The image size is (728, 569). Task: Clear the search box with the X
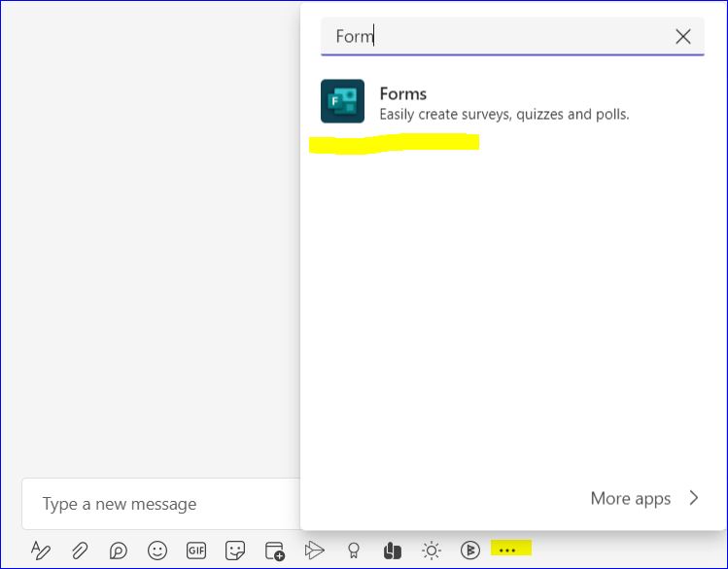tap(683, 36)
